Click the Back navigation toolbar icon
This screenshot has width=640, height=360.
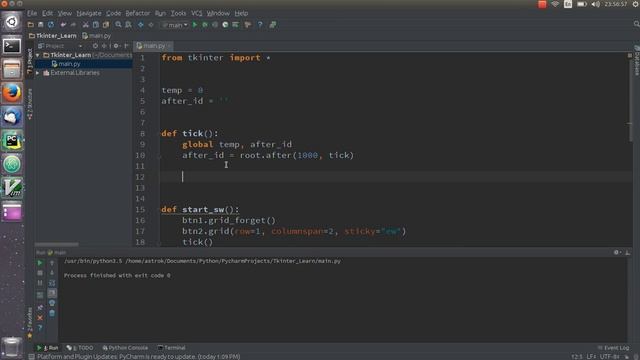tap(141, 25)
